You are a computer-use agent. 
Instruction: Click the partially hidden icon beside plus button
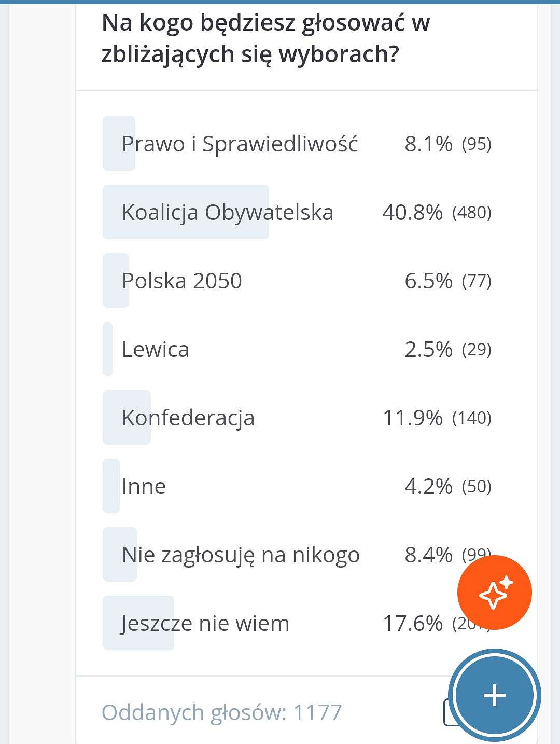[447, 712]
